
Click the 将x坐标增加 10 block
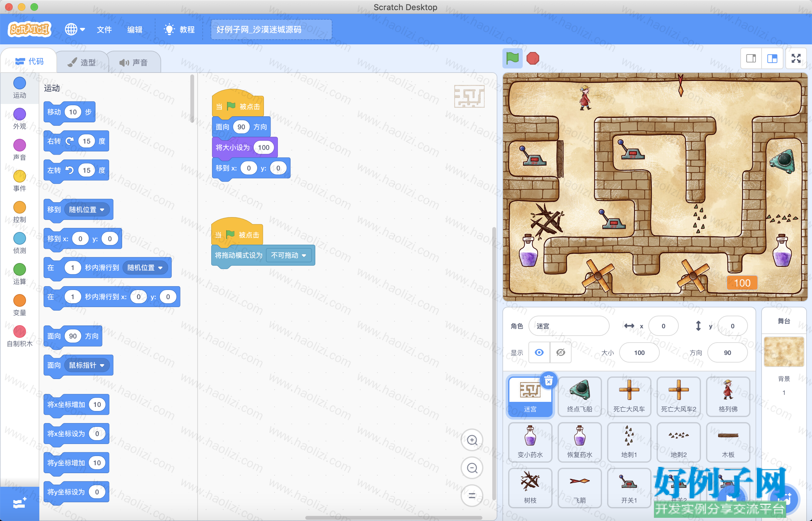pyautogui.click(x=76, y=405)
